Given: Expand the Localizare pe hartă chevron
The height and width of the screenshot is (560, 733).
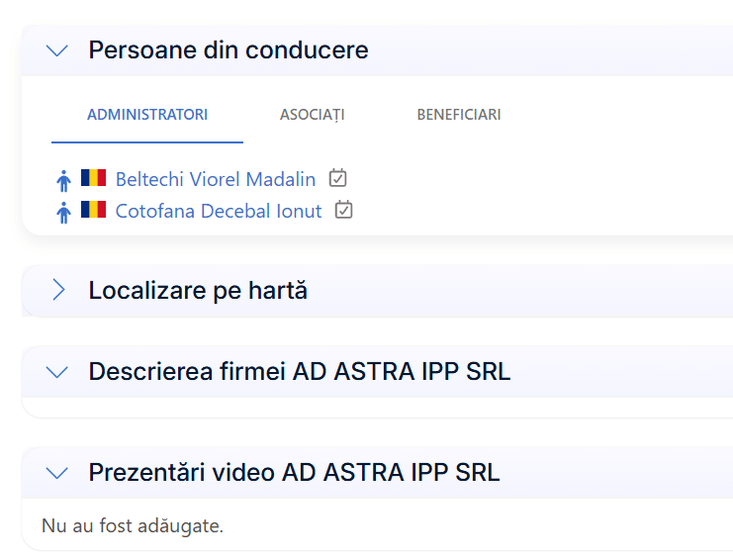Looking at the screenshot, I should pyautogui.click(x=57, y=290).
